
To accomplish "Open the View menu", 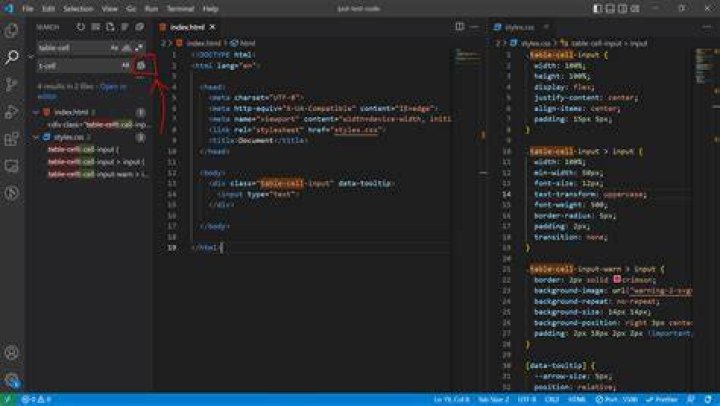I will tap(109, 8).
